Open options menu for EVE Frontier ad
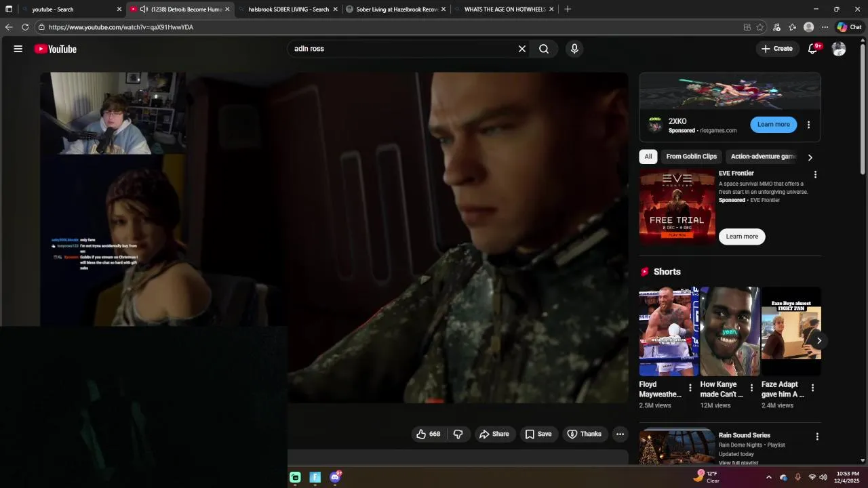 pos(815,175)
